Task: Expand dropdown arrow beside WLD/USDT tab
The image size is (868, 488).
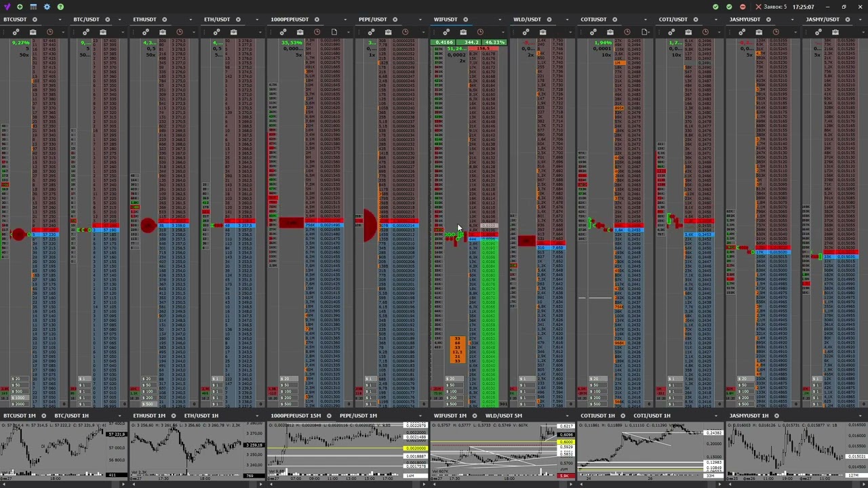Action: pos(569,20)
